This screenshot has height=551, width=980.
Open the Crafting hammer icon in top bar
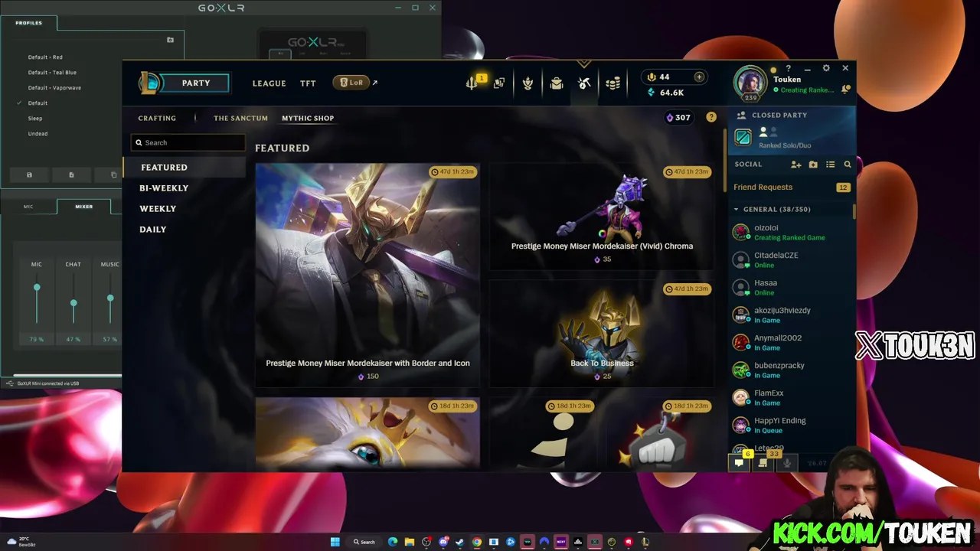click(584, 83)
